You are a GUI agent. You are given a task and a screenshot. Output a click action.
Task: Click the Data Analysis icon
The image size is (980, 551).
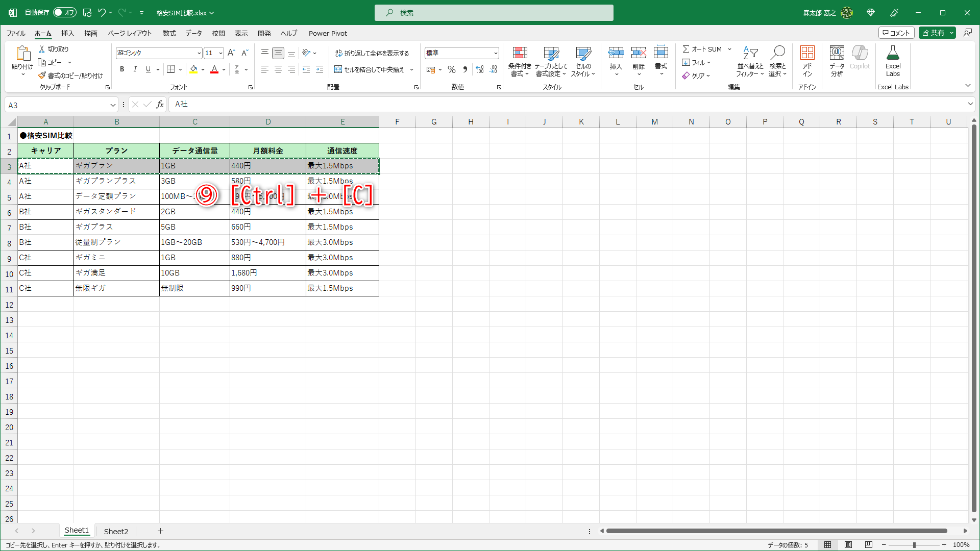tap(837, 53)
